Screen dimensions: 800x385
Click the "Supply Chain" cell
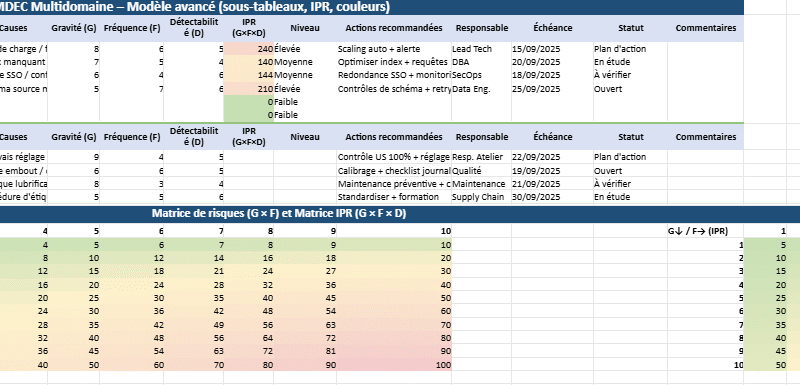481,197
